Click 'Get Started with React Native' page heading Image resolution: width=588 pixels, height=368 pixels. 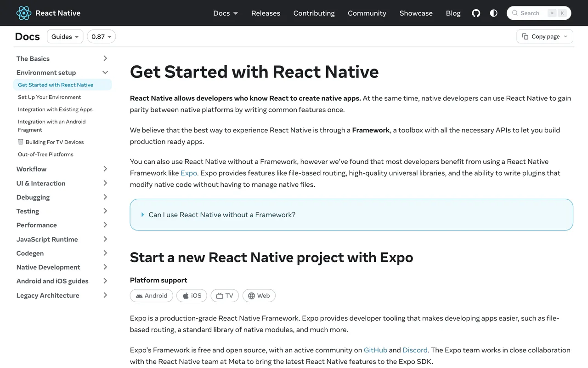tap(254, 72)
